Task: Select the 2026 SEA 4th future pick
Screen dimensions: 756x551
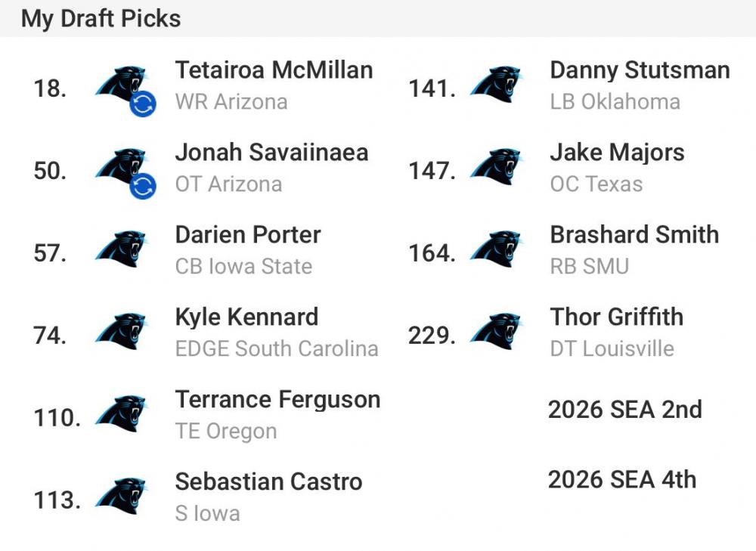Action: (x=622, y=479)
